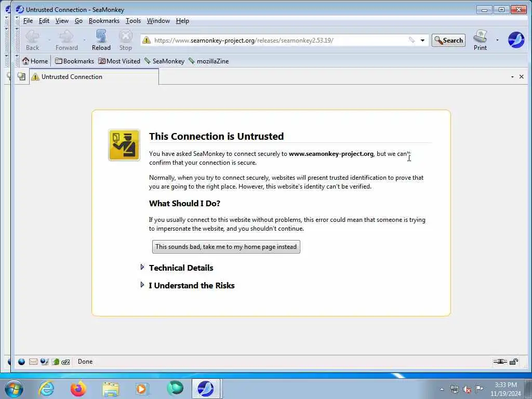Select the Untrusted Connection tab
Screen dimensions: 532x399
(x=94, y=77)
